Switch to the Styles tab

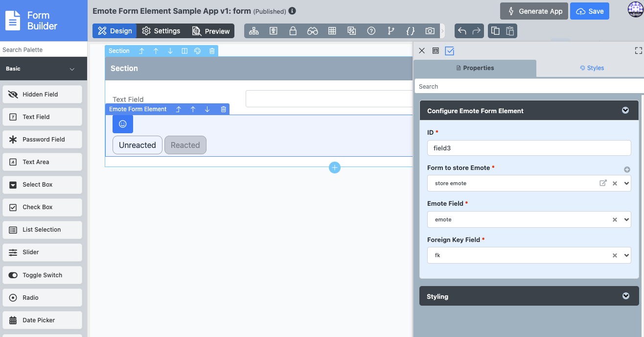coord(592,68)
